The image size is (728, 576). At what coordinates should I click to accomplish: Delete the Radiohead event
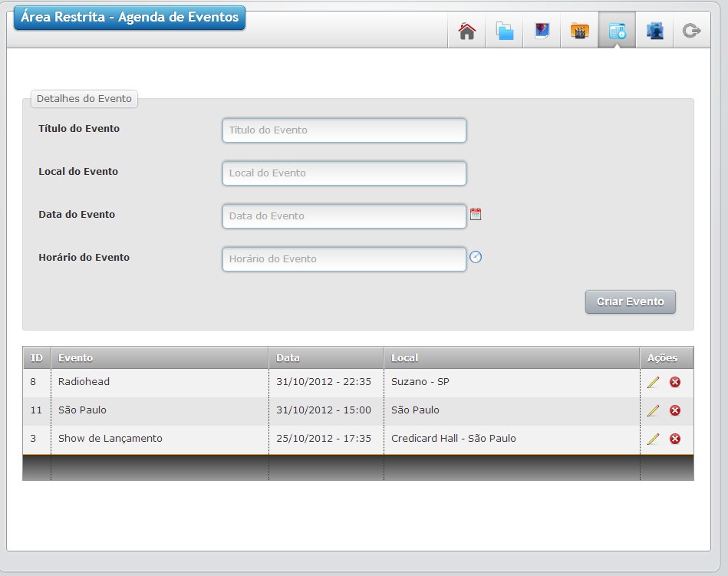(x=675, y=382)
